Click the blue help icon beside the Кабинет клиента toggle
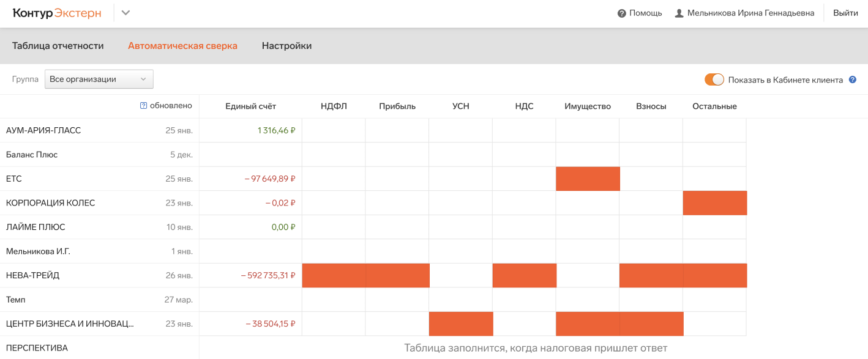 pos(853,80)
